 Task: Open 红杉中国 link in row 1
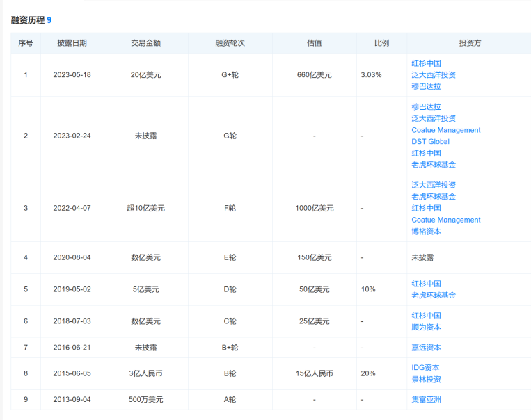tap(426, 63)
